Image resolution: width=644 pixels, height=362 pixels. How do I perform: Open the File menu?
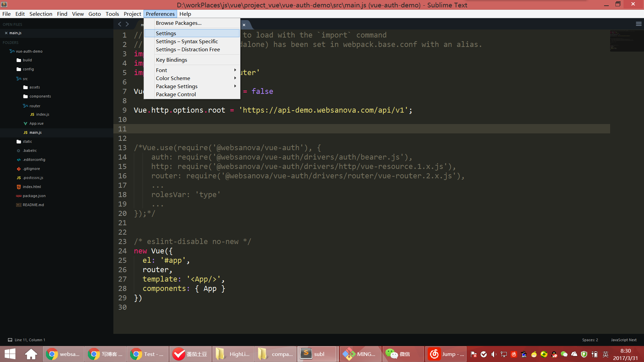(6, 14)
